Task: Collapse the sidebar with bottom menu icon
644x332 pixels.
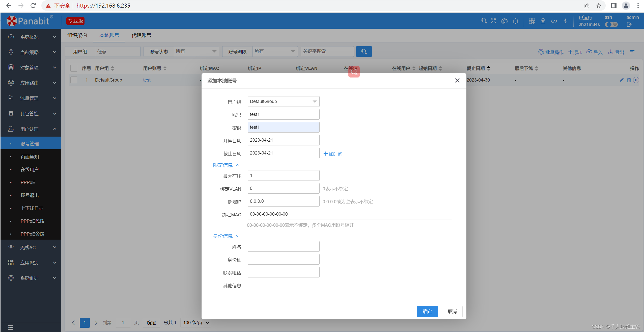Action: tap(11, 327)
